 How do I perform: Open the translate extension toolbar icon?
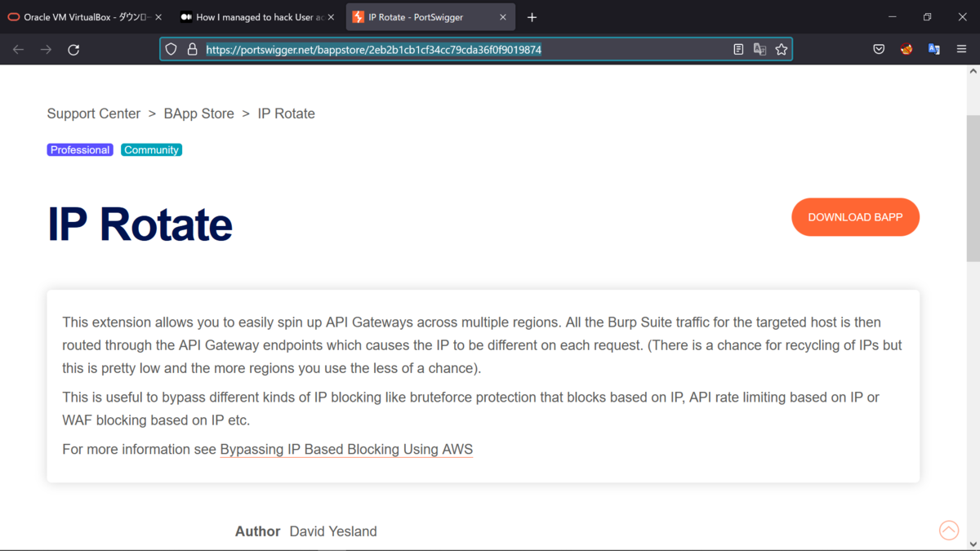pos(934,50)
